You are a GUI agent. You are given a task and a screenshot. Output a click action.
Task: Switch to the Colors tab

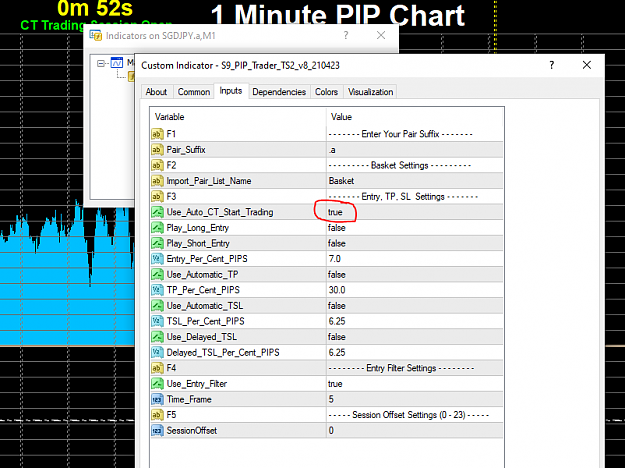(x=326, y=92)
